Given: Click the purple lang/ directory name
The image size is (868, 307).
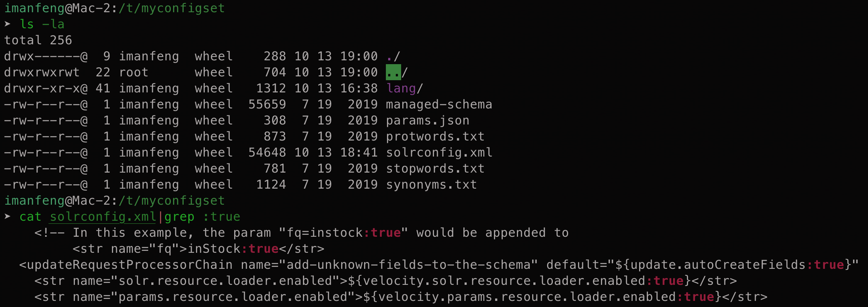Looking at the screenshot, I should (x=401, y=88).
